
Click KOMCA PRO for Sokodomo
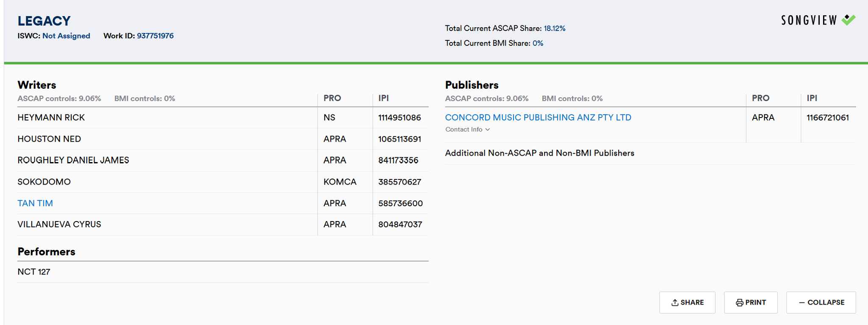point(340,182)
